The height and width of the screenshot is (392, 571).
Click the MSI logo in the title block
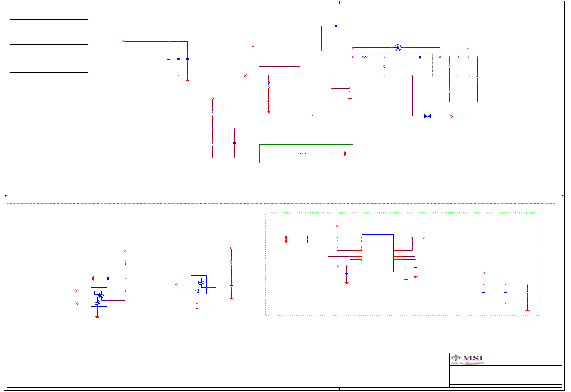coord(467,360)
